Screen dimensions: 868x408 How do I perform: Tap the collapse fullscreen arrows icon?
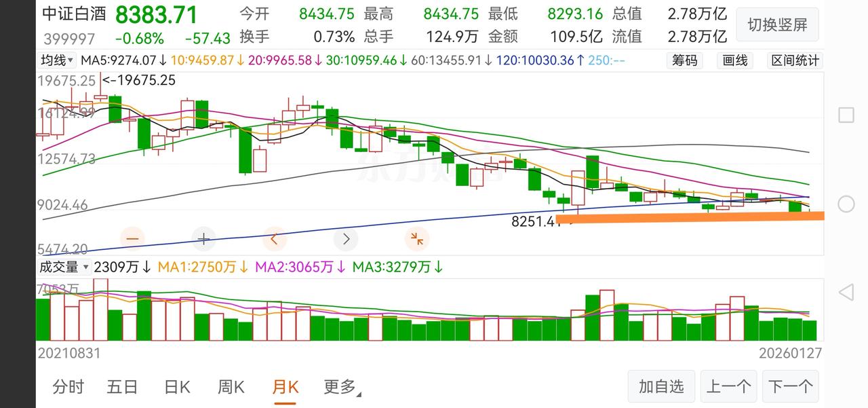(416, 239)
